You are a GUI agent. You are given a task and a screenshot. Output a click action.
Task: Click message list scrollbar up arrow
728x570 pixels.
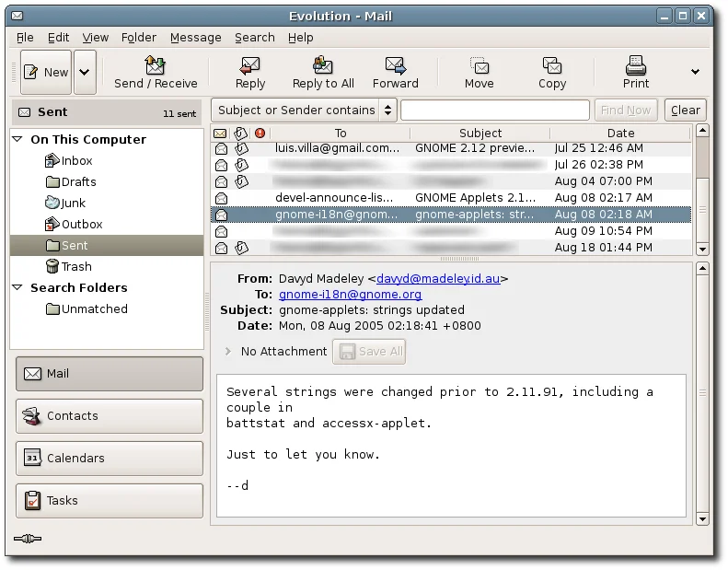tap(702, 131)
